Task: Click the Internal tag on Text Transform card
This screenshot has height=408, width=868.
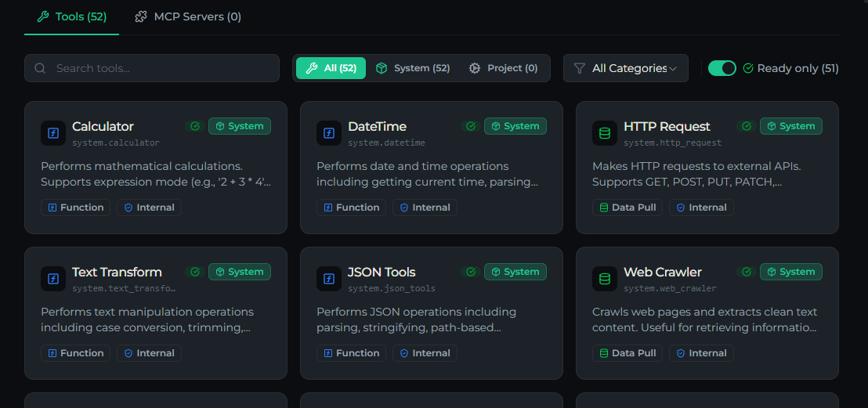Action: point(149,353)
